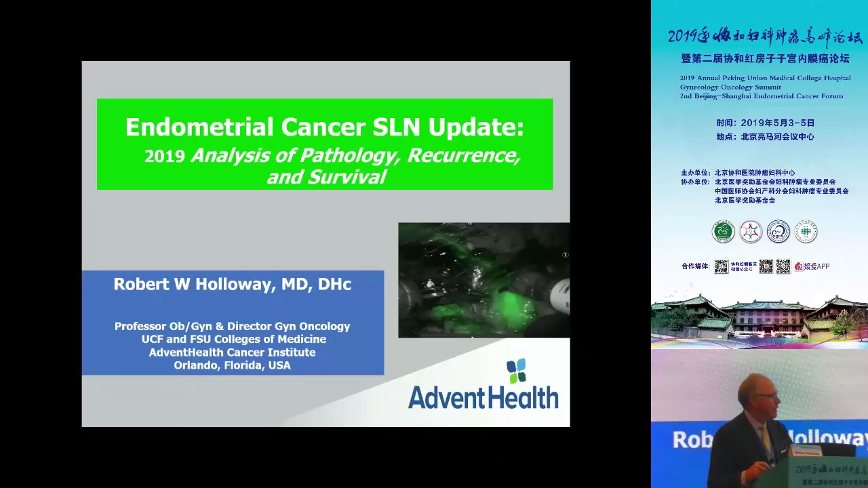Click the green Endometrial Cancer SLN title banner
Screen dimensions: 868x488
click(x=325, y=144)
